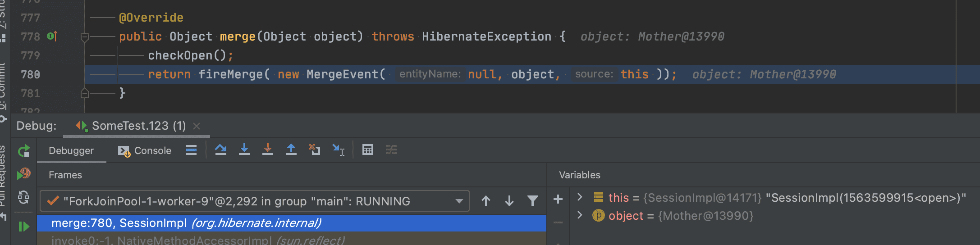
Task: Click line number 779 in the gutter
Action: [x=30, y=55]
